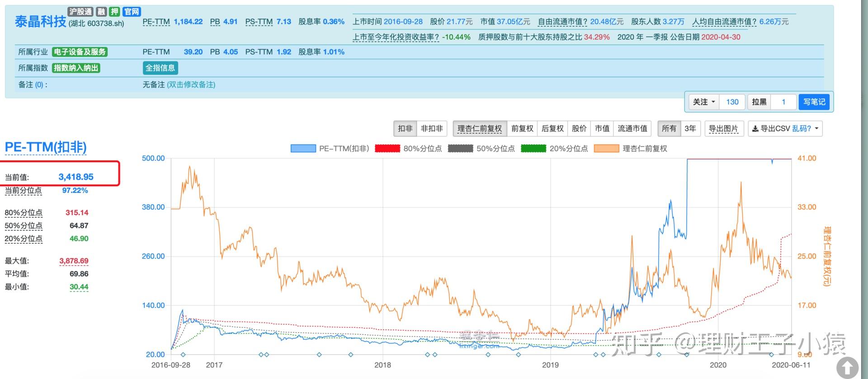Click the blacklist count 1

(783, 102)
